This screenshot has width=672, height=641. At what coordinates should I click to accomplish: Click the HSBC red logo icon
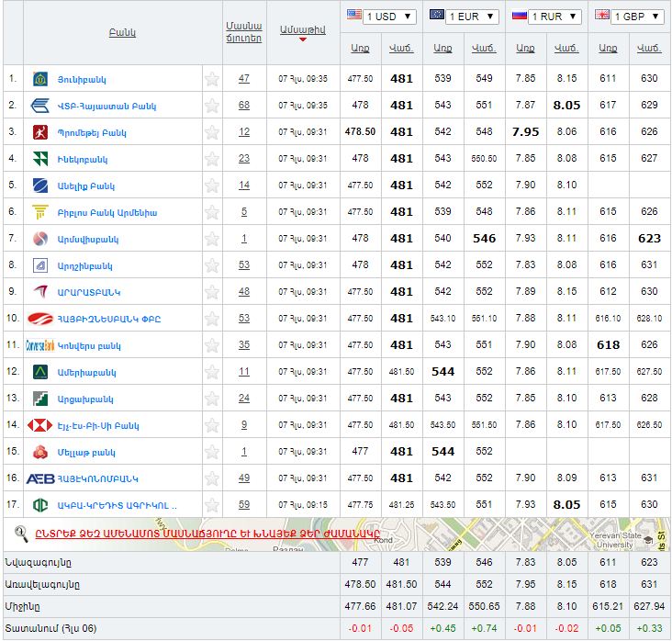coord(40,425)
